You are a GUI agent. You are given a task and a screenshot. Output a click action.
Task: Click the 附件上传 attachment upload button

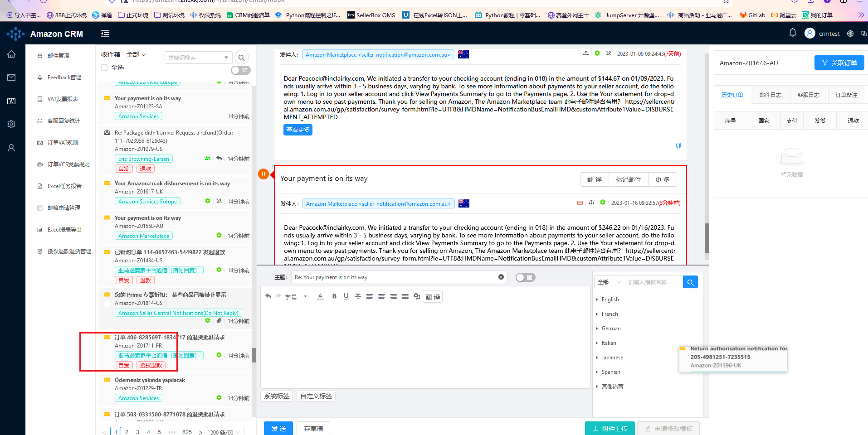[x=610, y=428]
